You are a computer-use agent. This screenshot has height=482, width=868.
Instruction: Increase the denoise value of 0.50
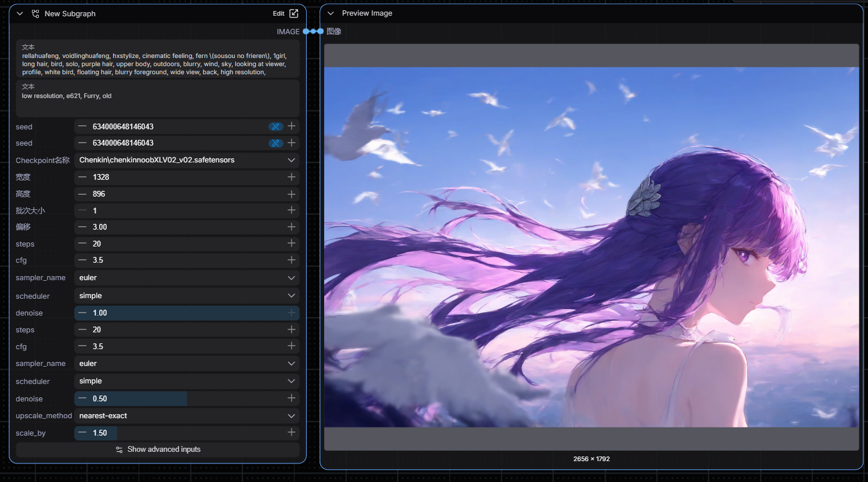(292, 398)
